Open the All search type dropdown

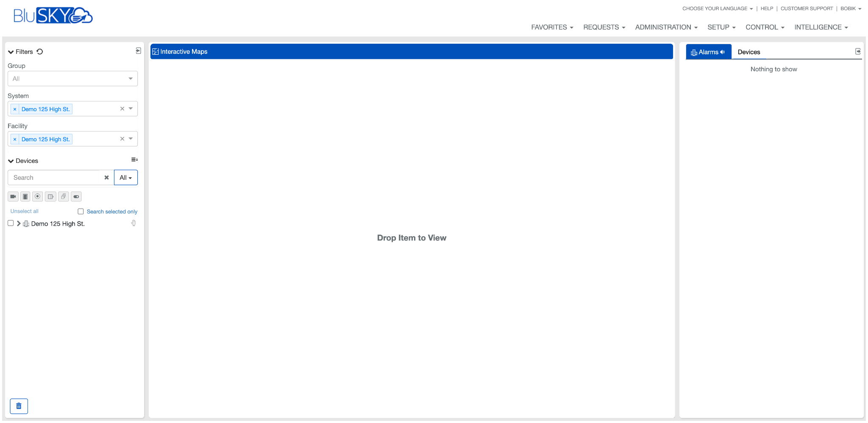(125, 178)
